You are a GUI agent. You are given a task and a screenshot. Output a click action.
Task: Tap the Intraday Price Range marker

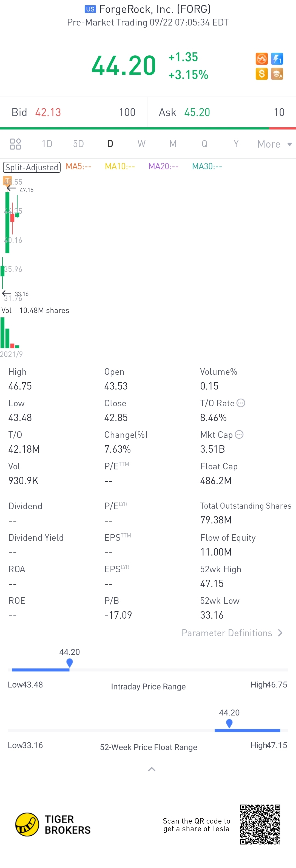pyautogui.click(x=69, y=663)
